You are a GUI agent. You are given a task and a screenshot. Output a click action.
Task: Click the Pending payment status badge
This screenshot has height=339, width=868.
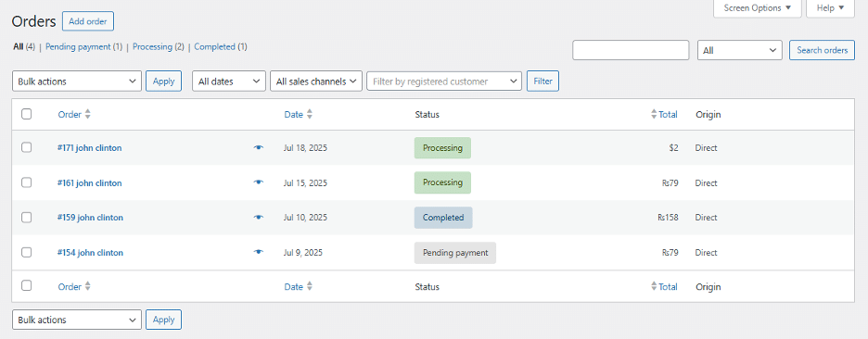pyautogui.click(x=455, y=252)
